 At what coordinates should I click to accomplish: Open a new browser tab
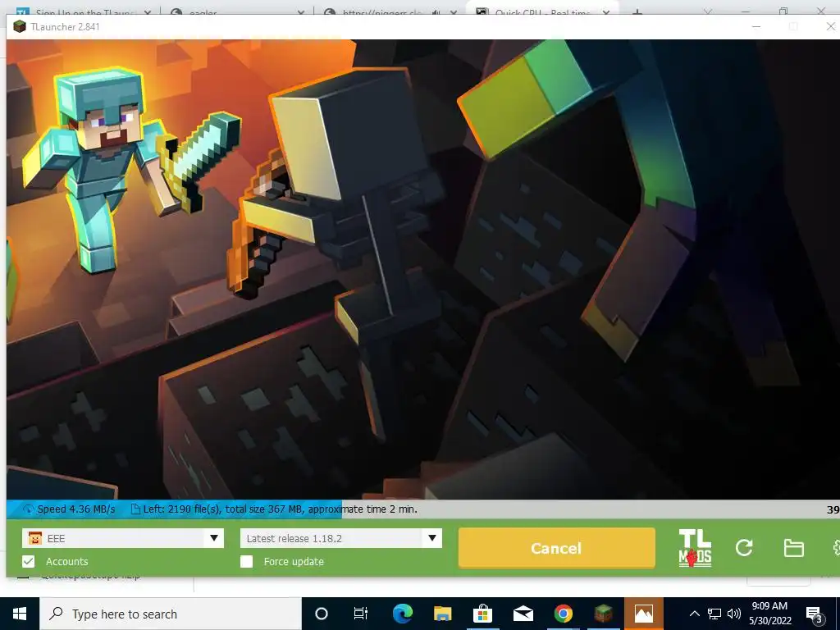tap(637, 12)
